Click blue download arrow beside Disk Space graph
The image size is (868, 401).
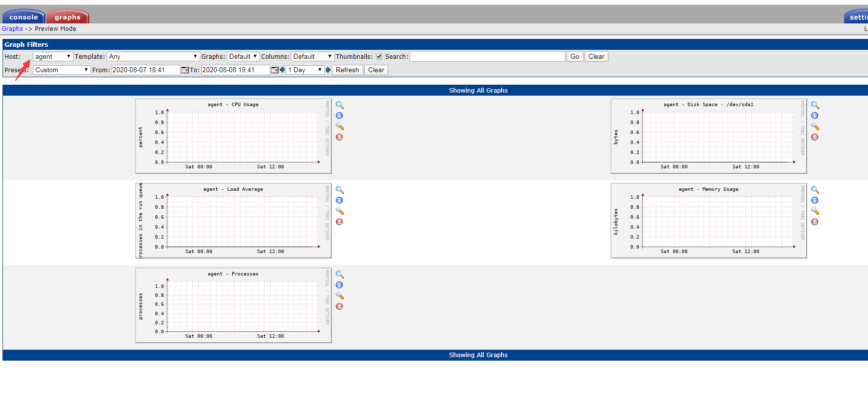point(815,116)
